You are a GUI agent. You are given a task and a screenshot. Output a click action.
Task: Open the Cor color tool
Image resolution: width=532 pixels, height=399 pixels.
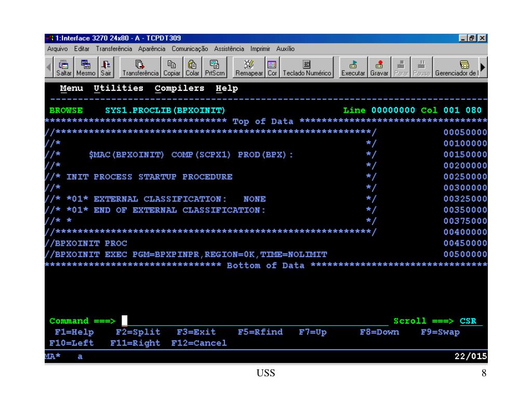(272, 68)
